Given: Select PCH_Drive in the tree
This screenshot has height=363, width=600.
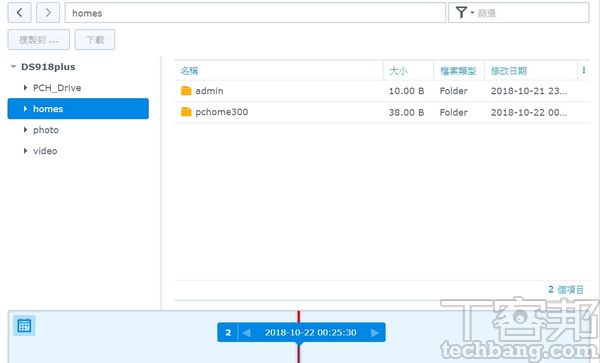Looking at the screenshot, I should coord(57,88).
